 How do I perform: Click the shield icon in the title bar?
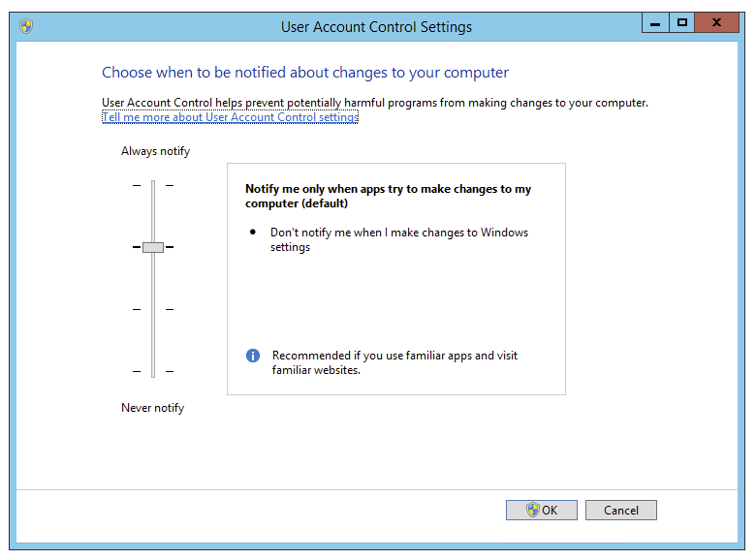coord(26,26)
